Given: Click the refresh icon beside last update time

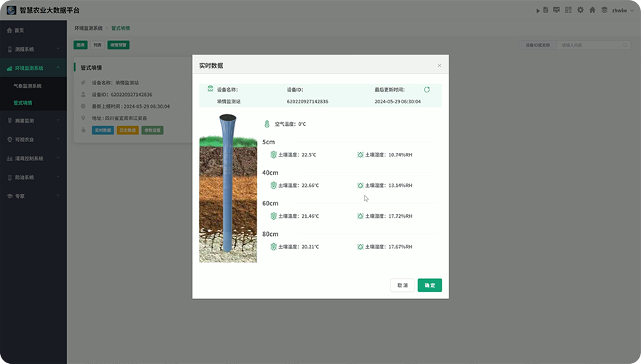Looking at the screenshot, I should click(427, 90).
